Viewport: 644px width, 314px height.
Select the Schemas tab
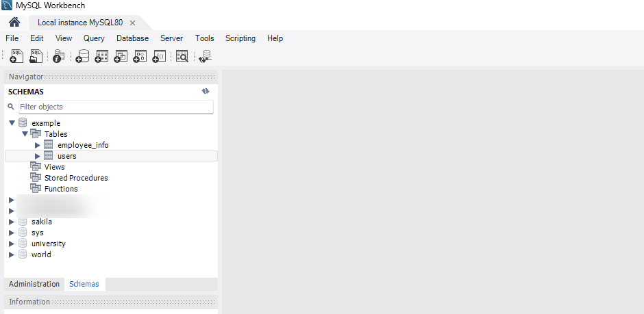tap(84, 284)
